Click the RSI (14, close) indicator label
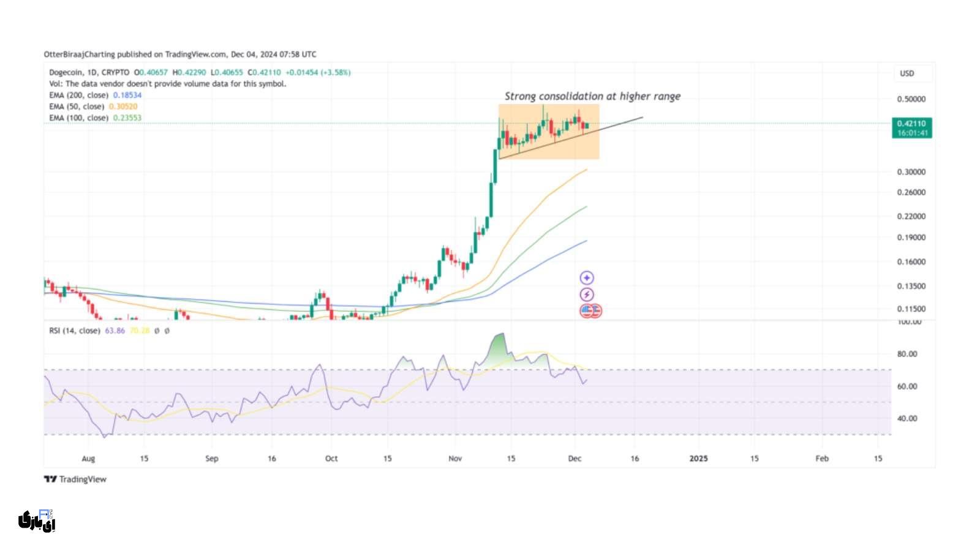The image size is (980, 551). point(74,331)
